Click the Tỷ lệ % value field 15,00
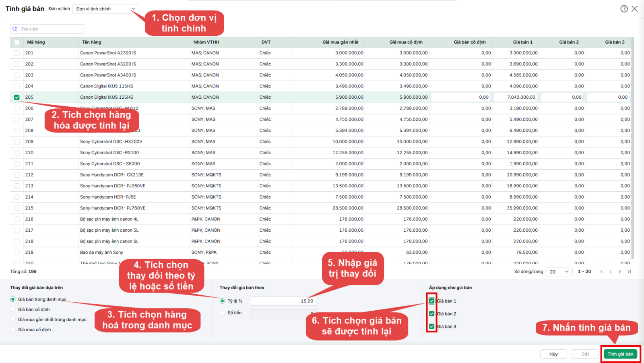Image resolution: width=644 pixels, height=363 pixels. [x=283, y=301]
